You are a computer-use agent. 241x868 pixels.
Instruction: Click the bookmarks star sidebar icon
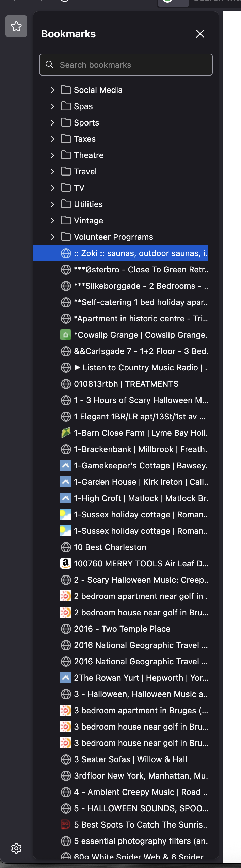point(16,26)
